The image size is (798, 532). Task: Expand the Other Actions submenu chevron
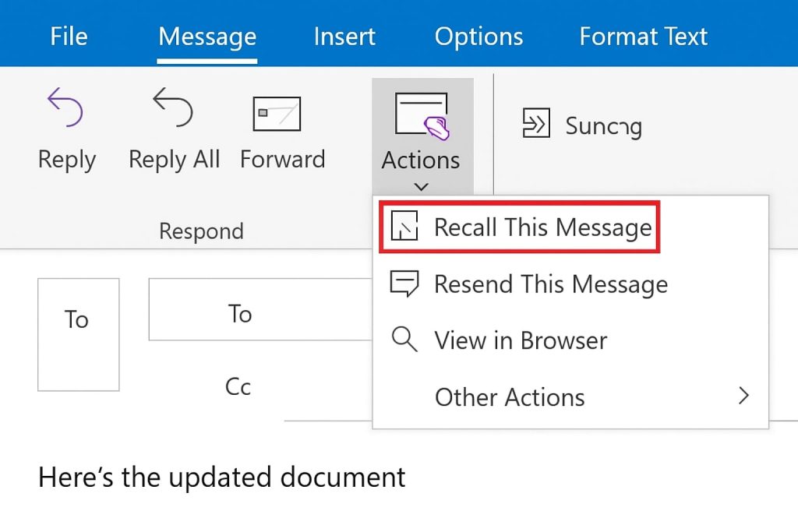(x=743, y=396)
